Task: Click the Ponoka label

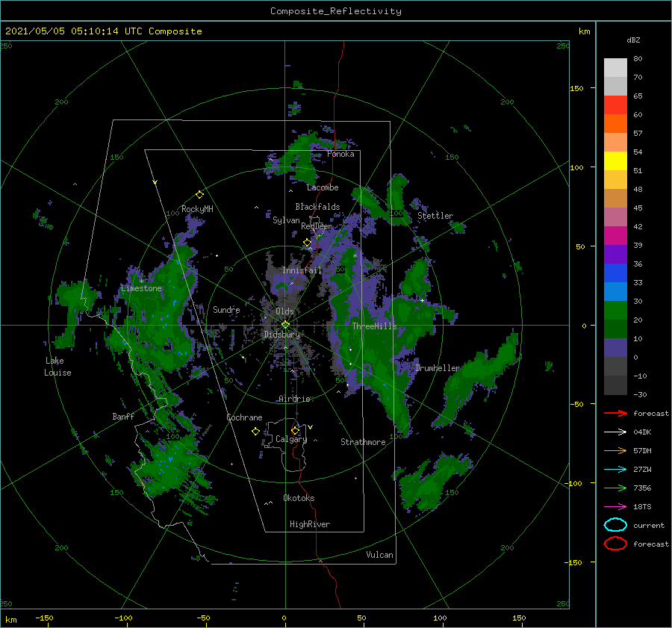Action: pyautogui.click(x=340, y=154)
